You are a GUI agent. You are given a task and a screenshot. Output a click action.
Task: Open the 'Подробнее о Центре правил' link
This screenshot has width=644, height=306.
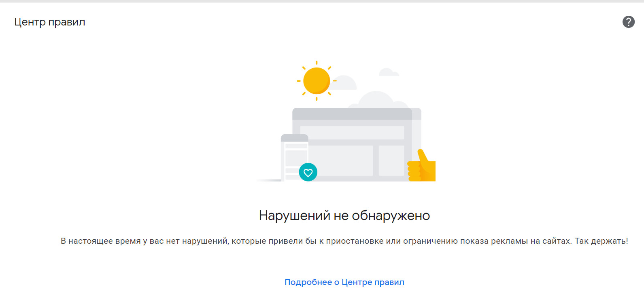coord(344,282)
